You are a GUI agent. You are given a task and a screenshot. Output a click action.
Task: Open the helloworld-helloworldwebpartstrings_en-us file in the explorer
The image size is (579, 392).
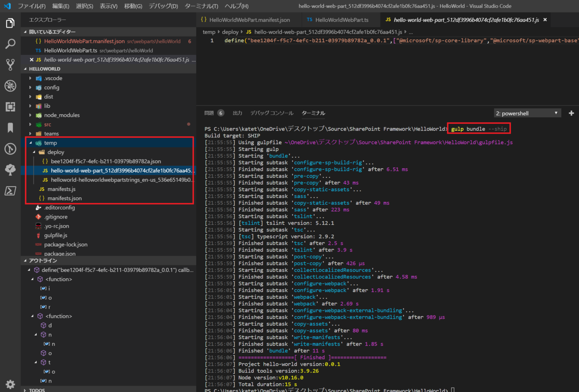point(109,180)
